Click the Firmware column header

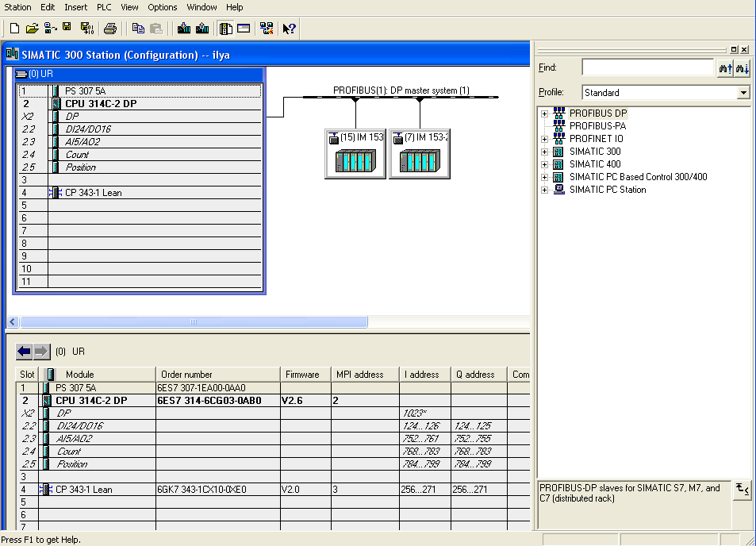click(x=305, y=375)
